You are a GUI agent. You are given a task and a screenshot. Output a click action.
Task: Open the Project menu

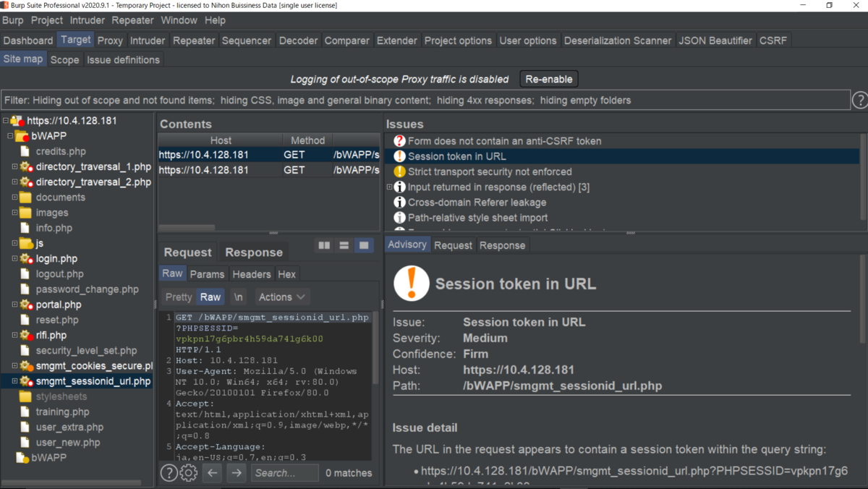click(x=47, y=20)
